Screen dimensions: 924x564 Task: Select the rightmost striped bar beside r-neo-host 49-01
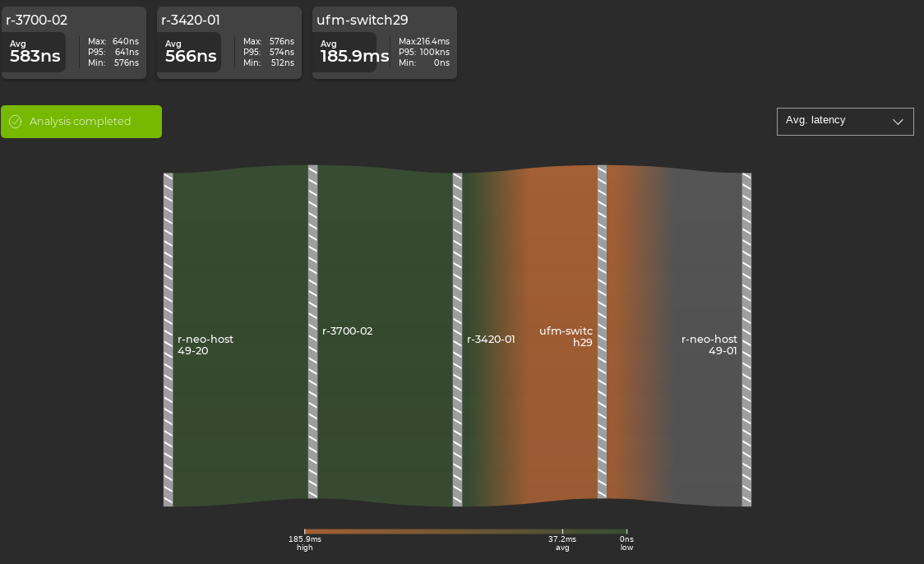[746, 337]
